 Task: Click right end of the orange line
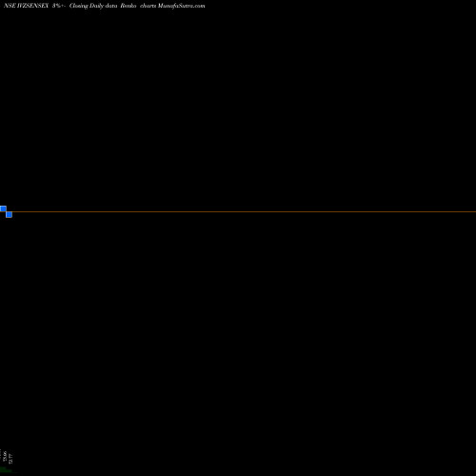474,211
